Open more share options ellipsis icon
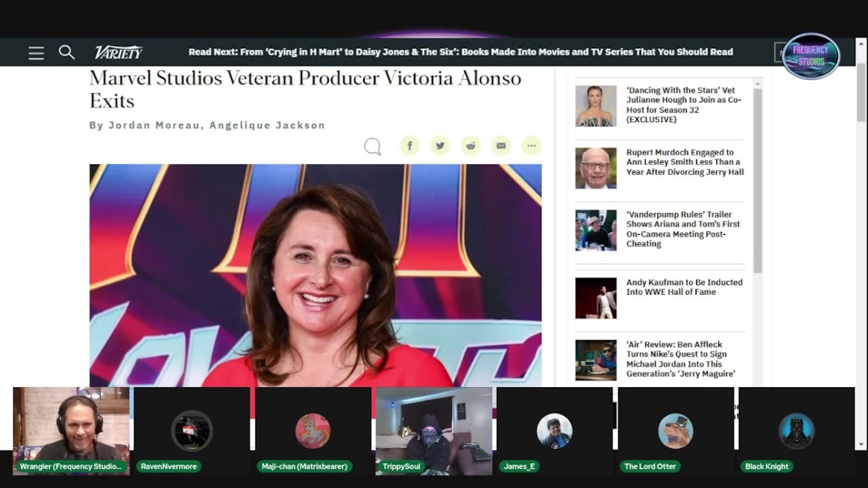The width and height of the screenshot is (868, 488). click(532, 146)
